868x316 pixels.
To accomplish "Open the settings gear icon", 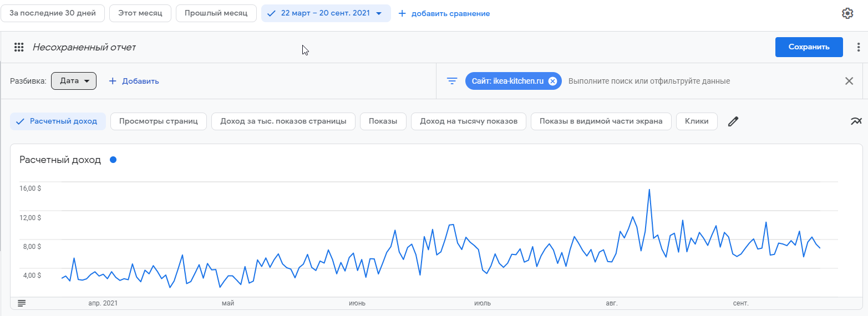I will pyautogui.click(x=847, y=13).
